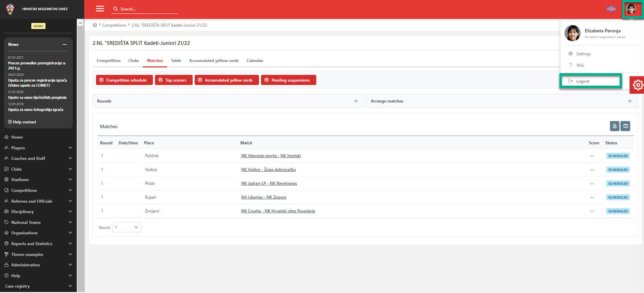Click the home icon in breadcrumb
644x293 pixels.
[95, 25]
